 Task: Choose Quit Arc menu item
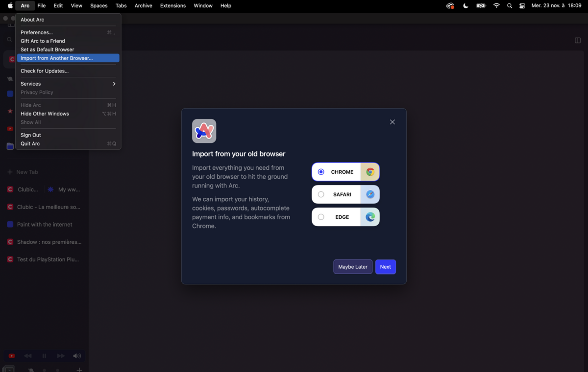68,143
